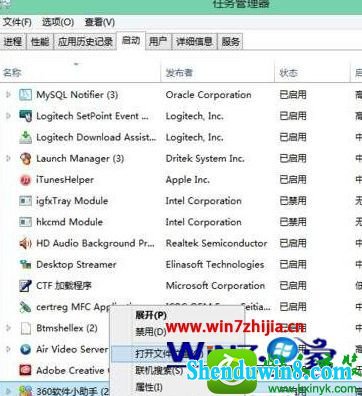Image resolution: width=362 pixels, height=396 pixels.
Task: Click the Adobe Creative Cloud icon
Action: pos(25,370)
